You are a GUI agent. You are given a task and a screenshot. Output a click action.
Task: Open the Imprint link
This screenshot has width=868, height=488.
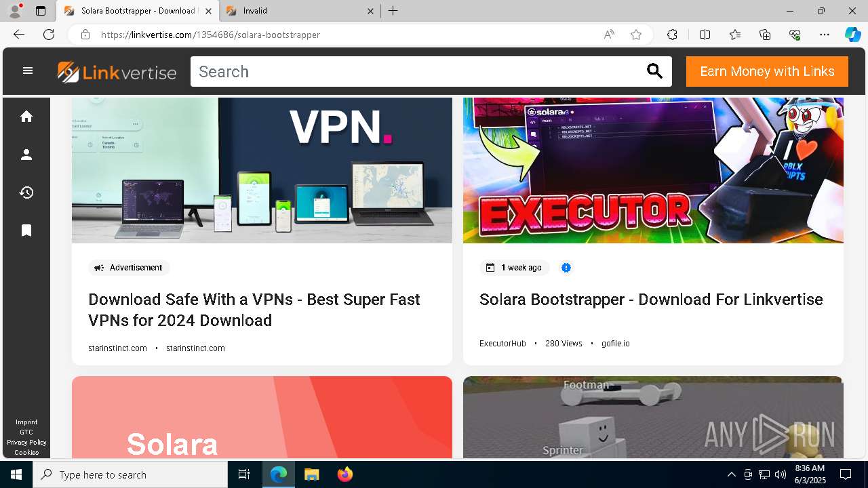(x=26, y=422)
